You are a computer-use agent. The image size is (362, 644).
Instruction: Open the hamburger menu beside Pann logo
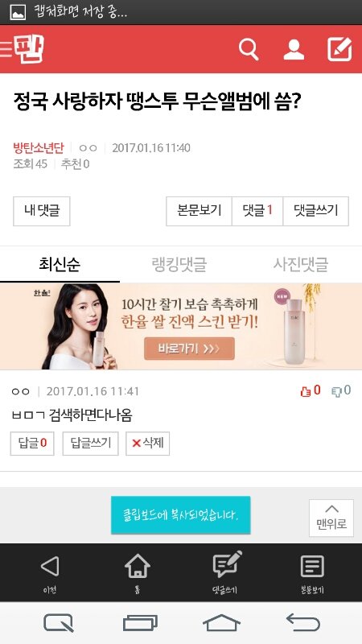point(6,49)
